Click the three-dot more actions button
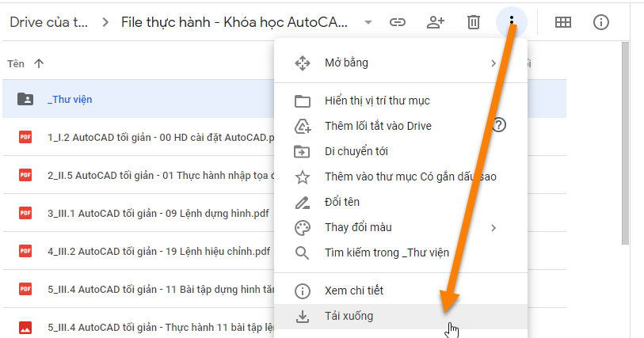 click(512, 21)
